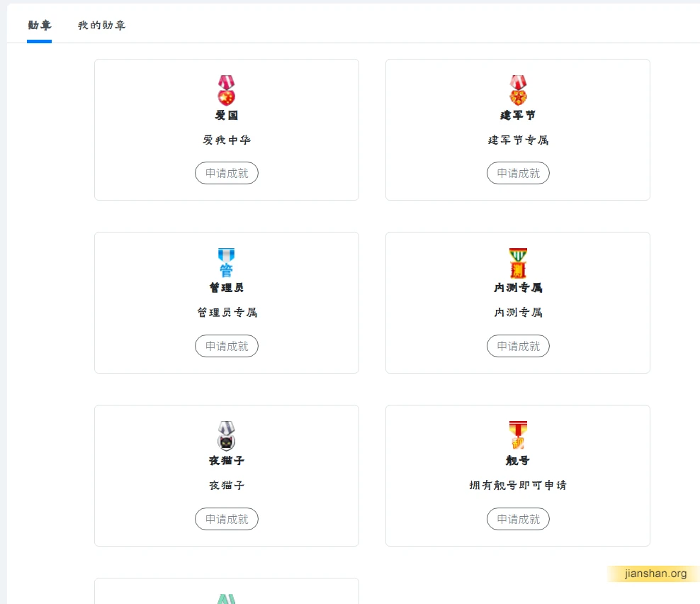Apply for the 内测专属 achievement

point(518,346)
